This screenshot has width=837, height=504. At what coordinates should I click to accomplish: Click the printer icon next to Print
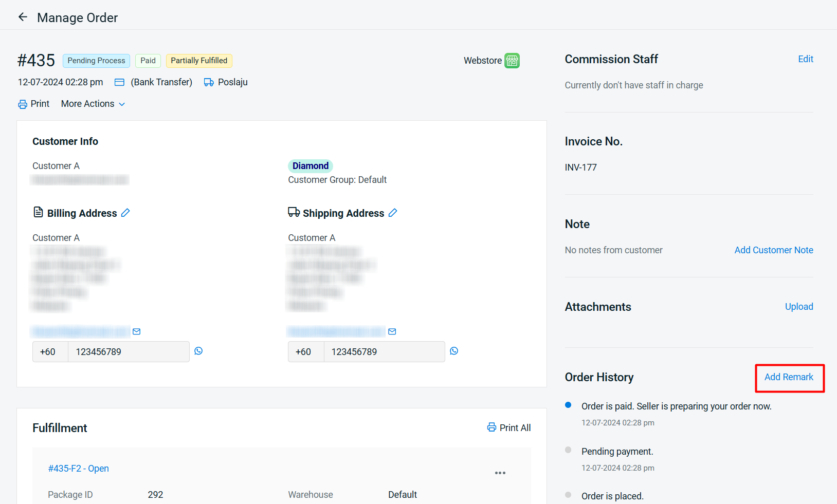tap(23, 104)
